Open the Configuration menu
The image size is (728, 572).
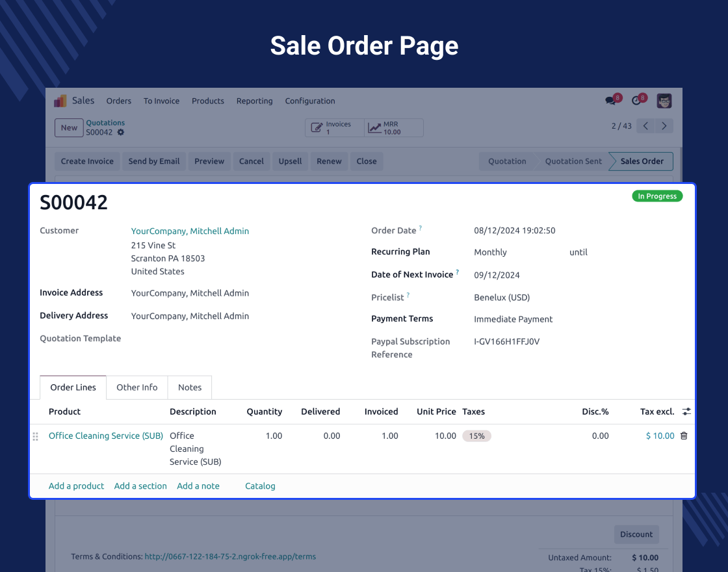309,101
